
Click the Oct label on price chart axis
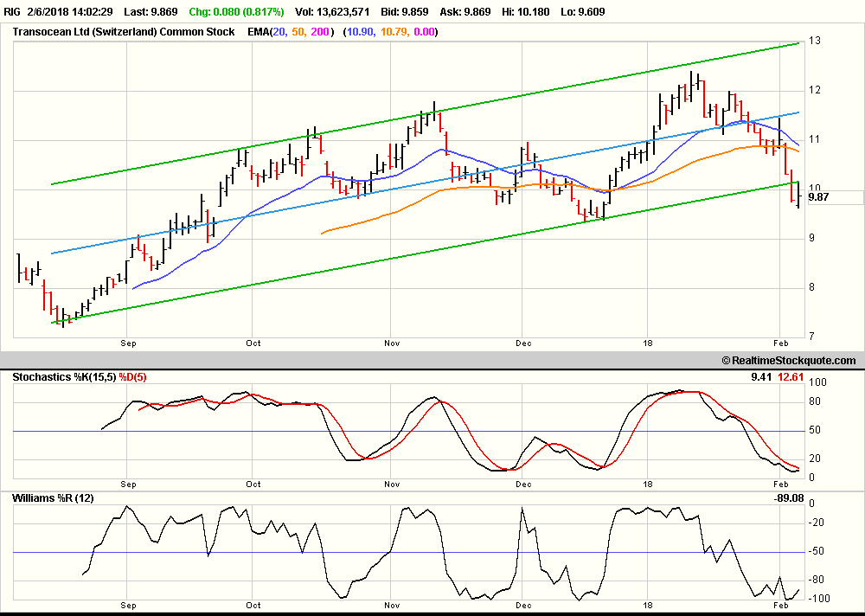point(253,343)
